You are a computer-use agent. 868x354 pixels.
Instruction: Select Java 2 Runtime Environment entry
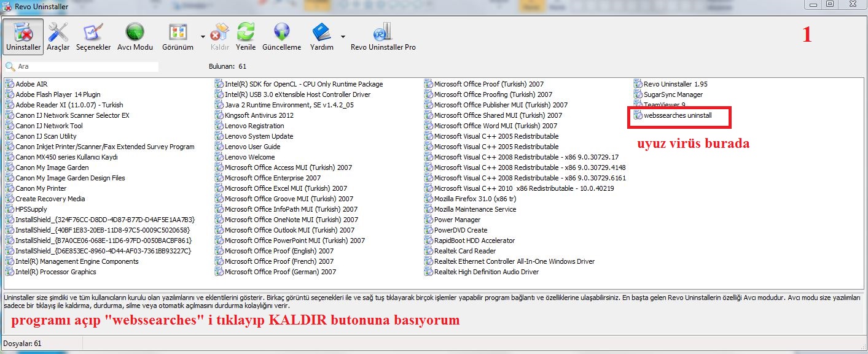284,105
